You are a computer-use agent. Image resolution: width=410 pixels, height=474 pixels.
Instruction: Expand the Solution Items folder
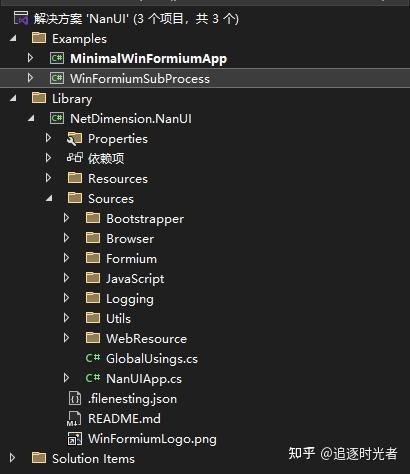click(13, 458)
